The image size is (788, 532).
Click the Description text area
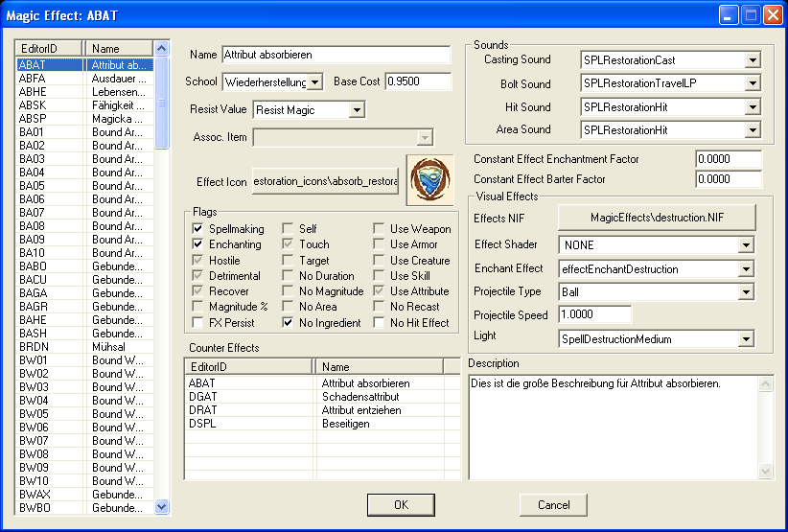pyautogui.click(x=614, y=427)
